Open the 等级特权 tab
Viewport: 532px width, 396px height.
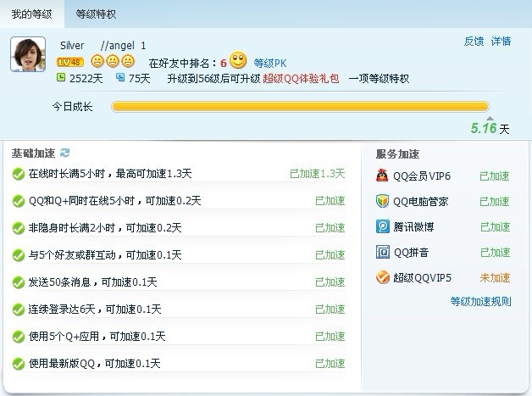(x=96, y=14)
